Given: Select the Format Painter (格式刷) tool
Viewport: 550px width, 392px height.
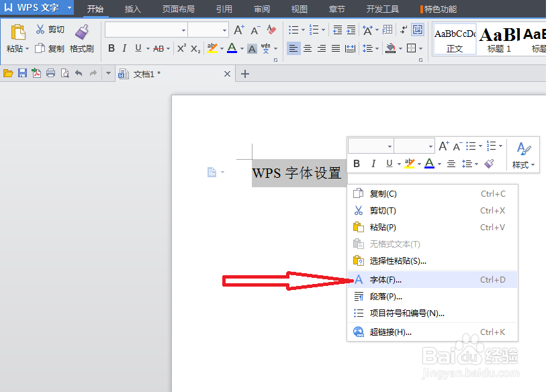Looking at the screenshot, I should 82,38.
